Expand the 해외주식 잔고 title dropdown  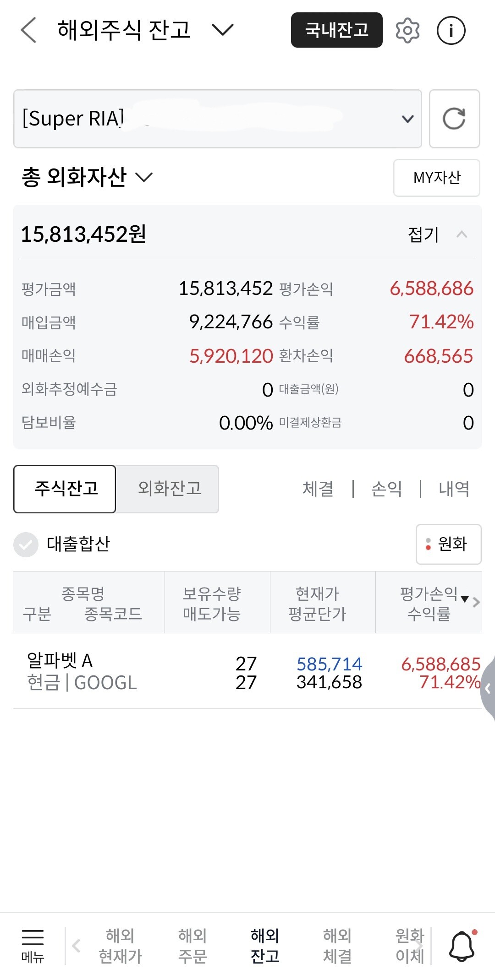click(x=223, y=30)
